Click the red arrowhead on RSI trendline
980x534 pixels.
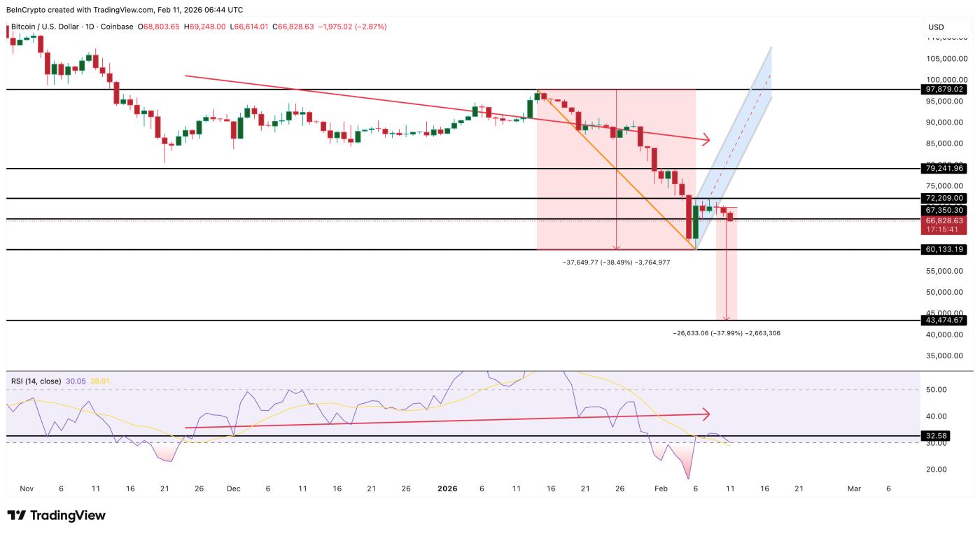point(706,413)
